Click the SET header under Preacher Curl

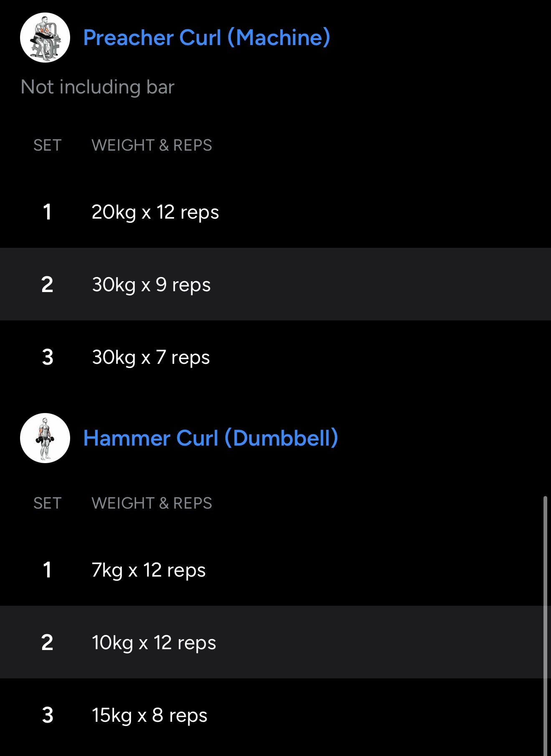[47, 145]
